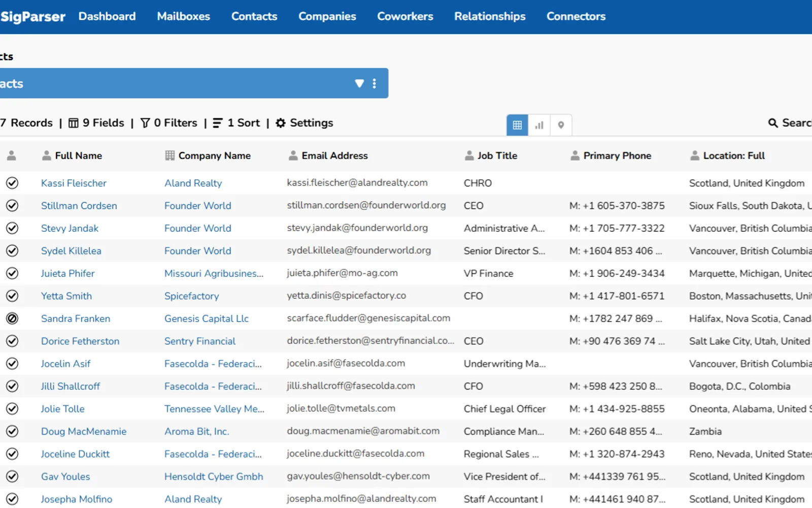Open the table Settings gear

(304, 123)
